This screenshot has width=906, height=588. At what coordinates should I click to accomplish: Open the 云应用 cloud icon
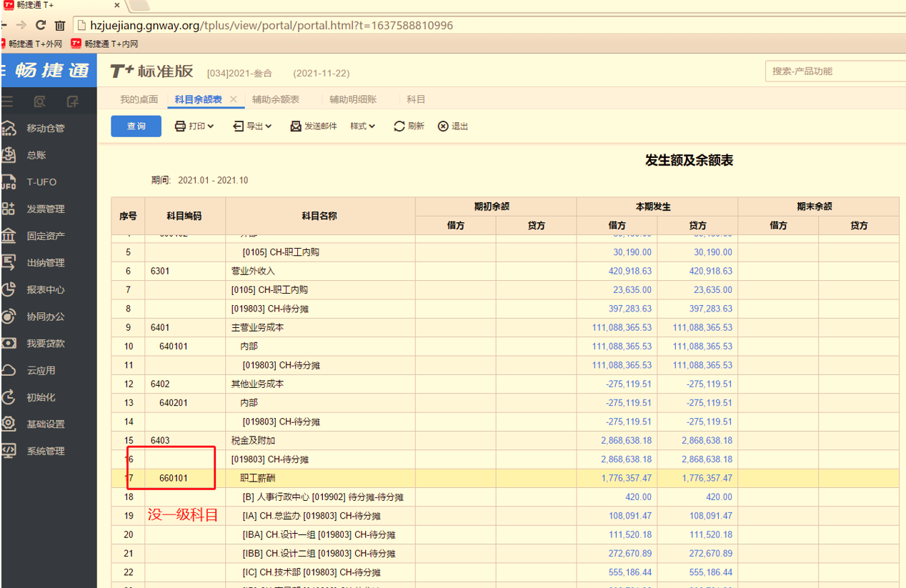(x=9, y=370)
